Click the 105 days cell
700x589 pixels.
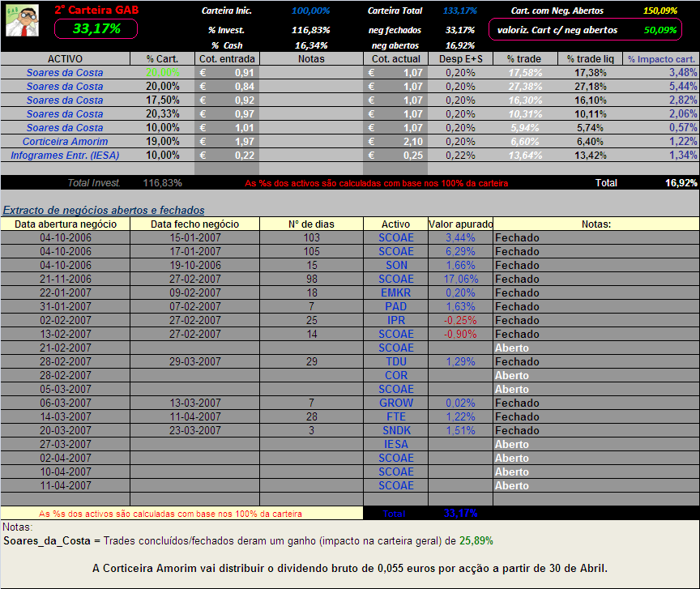(312, 251)
